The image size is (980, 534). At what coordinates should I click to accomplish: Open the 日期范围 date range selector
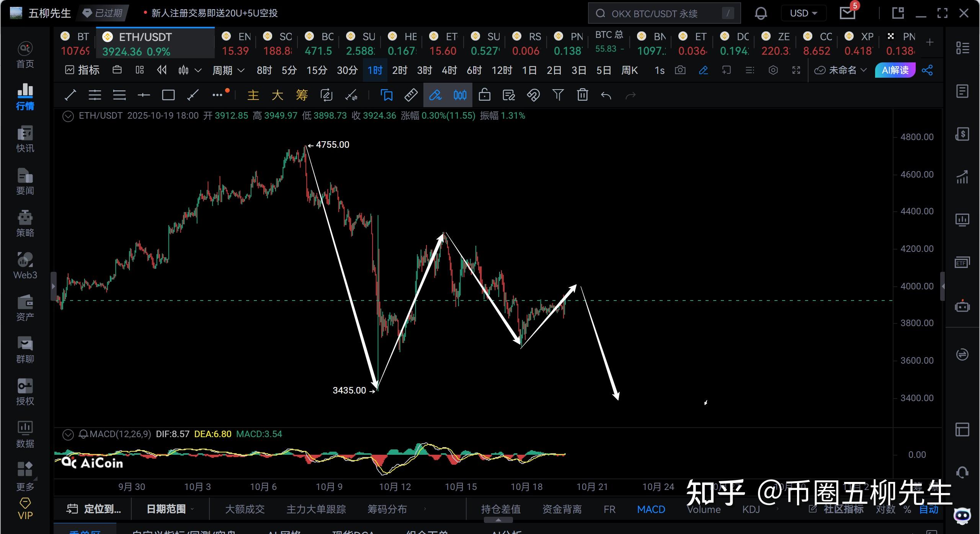(166, 509)
